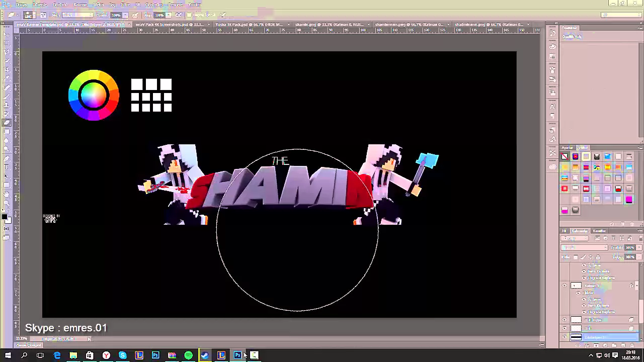Open the Filtre menu
The width and height of the screenshot is (644, 362).
(x=125, y=5)
